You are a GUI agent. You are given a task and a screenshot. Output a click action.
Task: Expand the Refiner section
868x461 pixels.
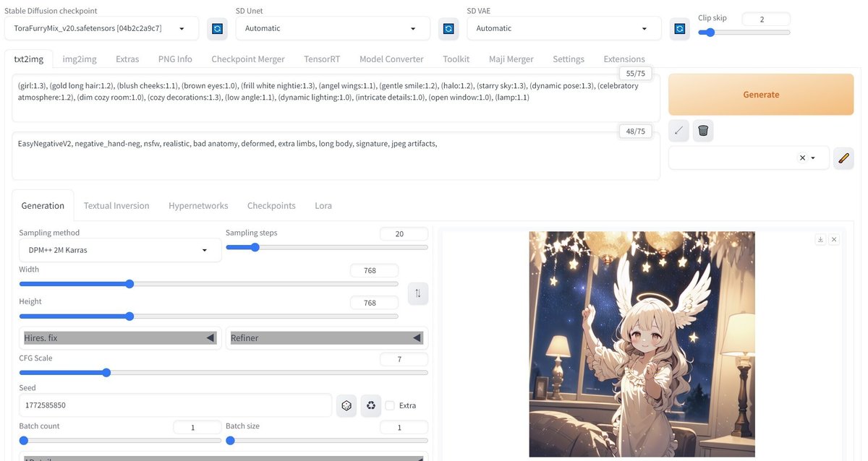(324, 337)
